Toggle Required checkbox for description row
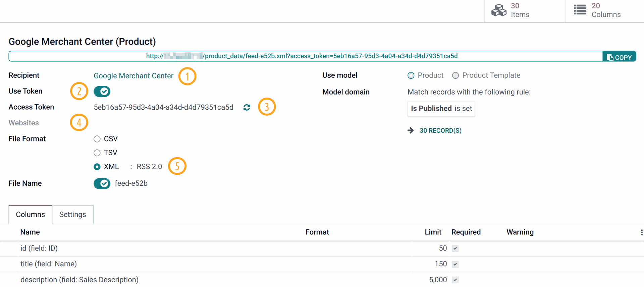 tap(455, 280)
